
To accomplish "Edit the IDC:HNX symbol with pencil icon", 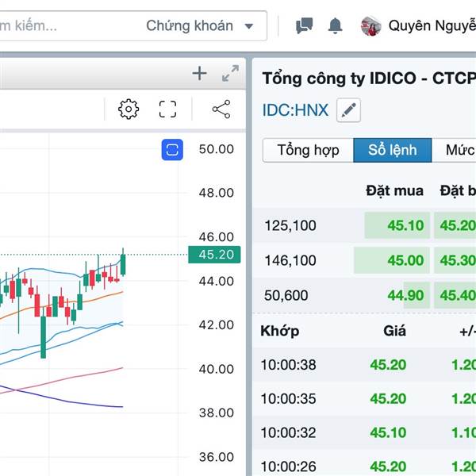I will pyautogui.click(x=348, y=110).
